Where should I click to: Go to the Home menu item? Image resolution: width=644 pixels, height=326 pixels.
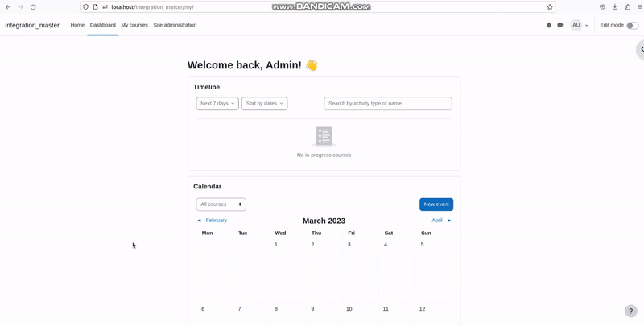[77, 25]
